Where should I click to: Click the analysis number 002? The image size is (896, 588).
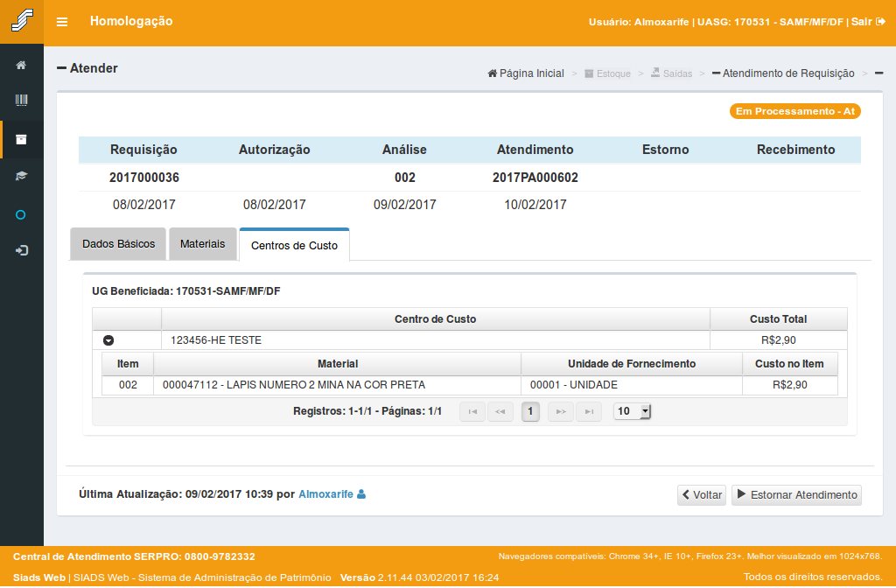[404, 178]
